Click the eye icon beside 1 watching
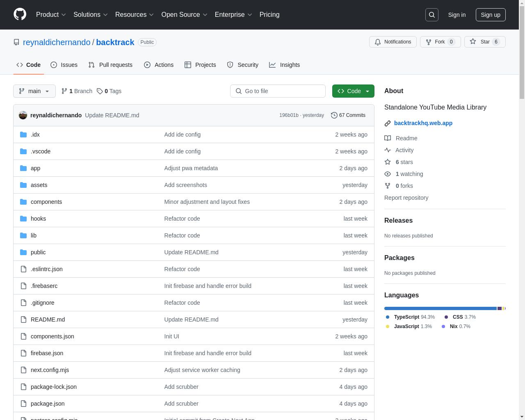Screen dimensions: 525x420 (388, 174)
